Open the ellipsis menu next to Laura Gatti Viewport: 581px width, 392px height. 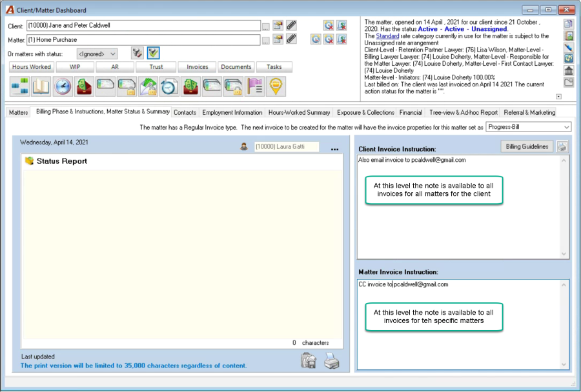pos(334,149)
